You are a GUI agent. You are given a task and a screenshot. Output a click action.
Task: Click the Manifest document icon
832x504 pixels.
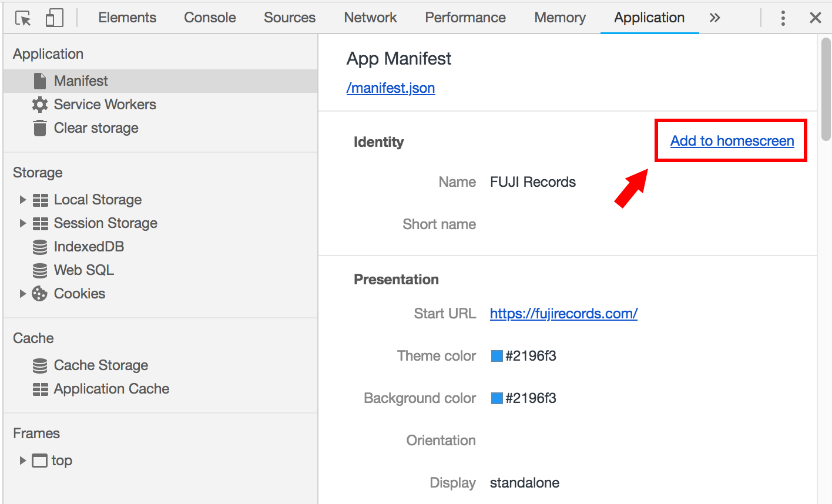click(40, 81)
